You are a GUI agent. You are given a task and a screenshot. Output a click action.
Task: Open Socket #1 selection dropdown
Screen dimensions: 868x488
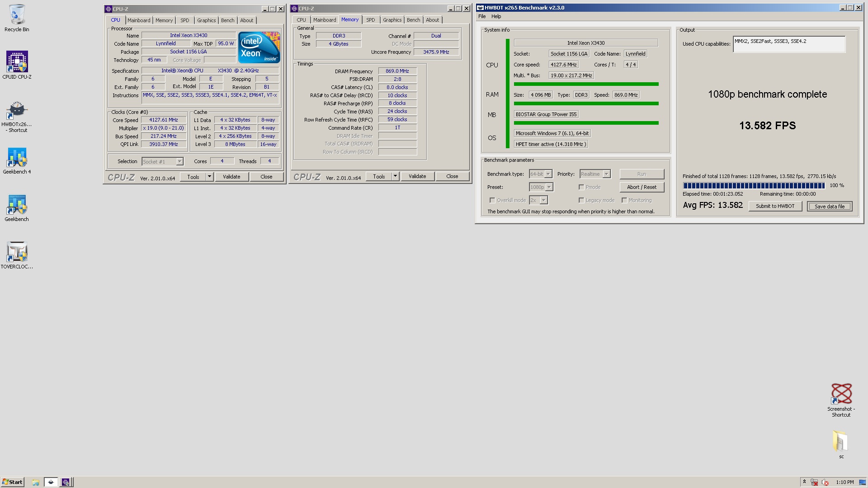[162, 162]
